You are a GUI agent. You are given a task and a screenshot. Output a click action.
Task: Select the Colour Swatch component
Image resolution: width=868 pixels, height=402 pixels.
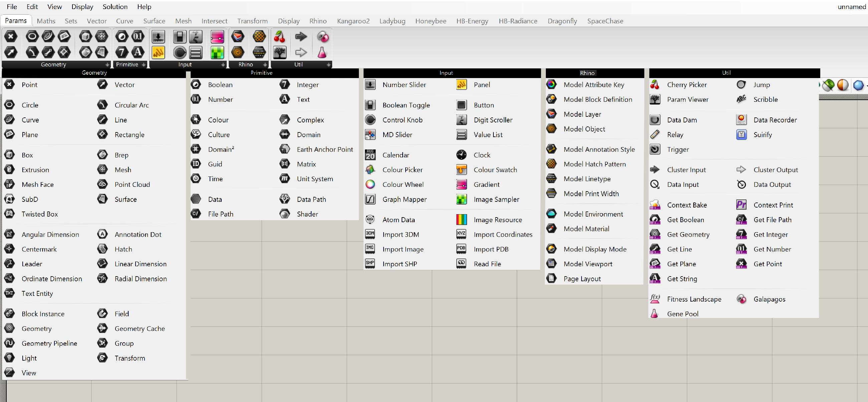coord(495,170)
